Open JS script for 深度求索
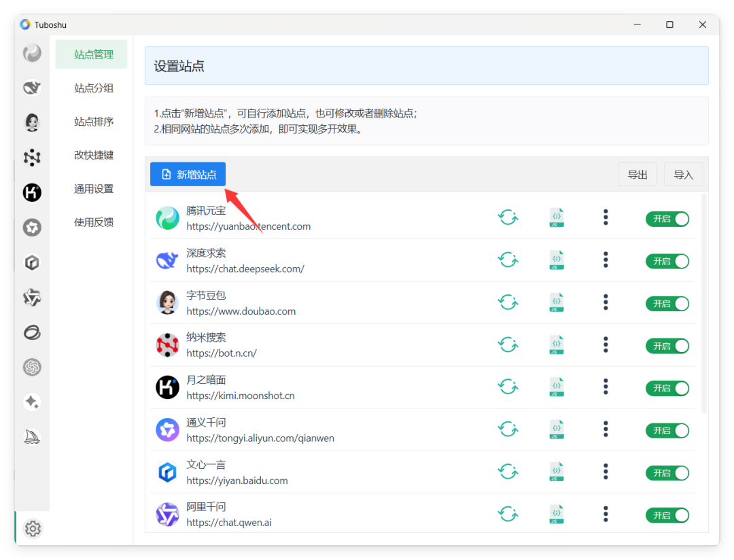The width and height of the screenshot is (734, 560). (557, 260)
